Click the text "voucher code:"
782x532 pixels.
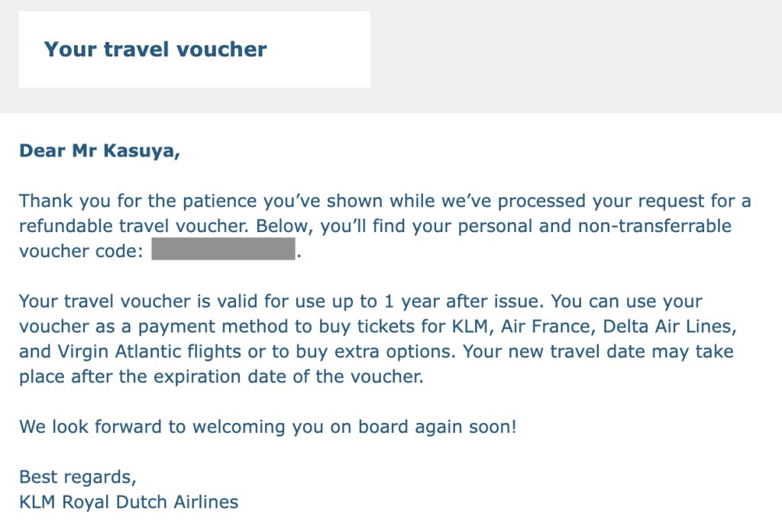pos(81,252)
